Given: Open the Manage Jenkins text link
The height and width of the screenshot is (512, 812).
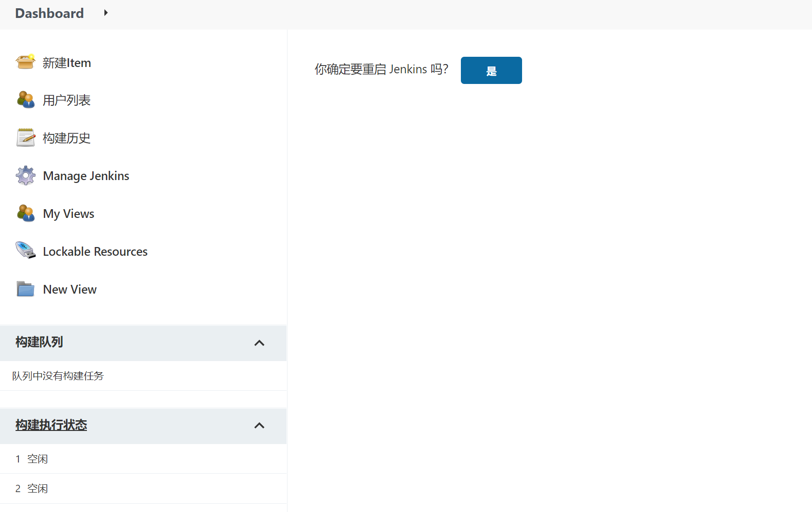Looking at the screenshot, I should tap(86, 176).
